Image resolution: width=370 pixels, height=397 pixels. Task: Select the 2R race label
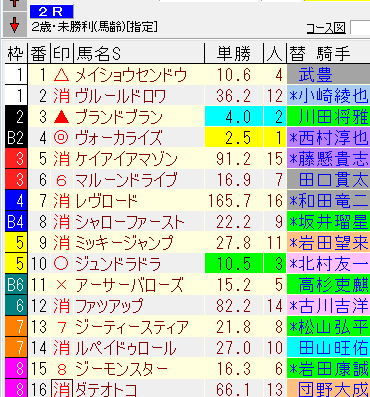52,12
